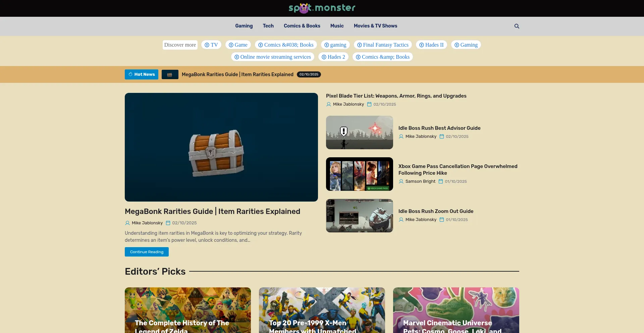This screenshot has height=333, width=644.
Task: Click the flame icon in Hot News badge
Action: [x=130, y=74]
